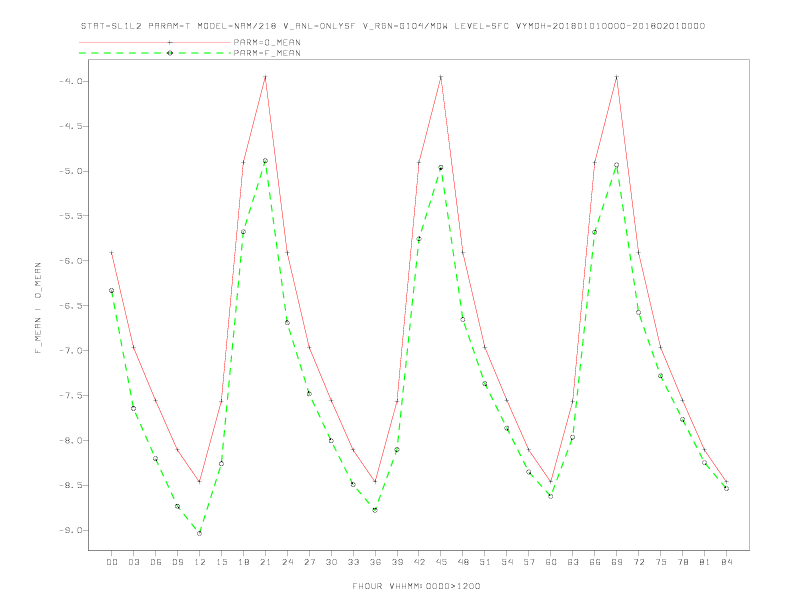This screenshot has width=792, height=612.
Task: Click the x-axis tick label 30
Action: pos(331,562)
